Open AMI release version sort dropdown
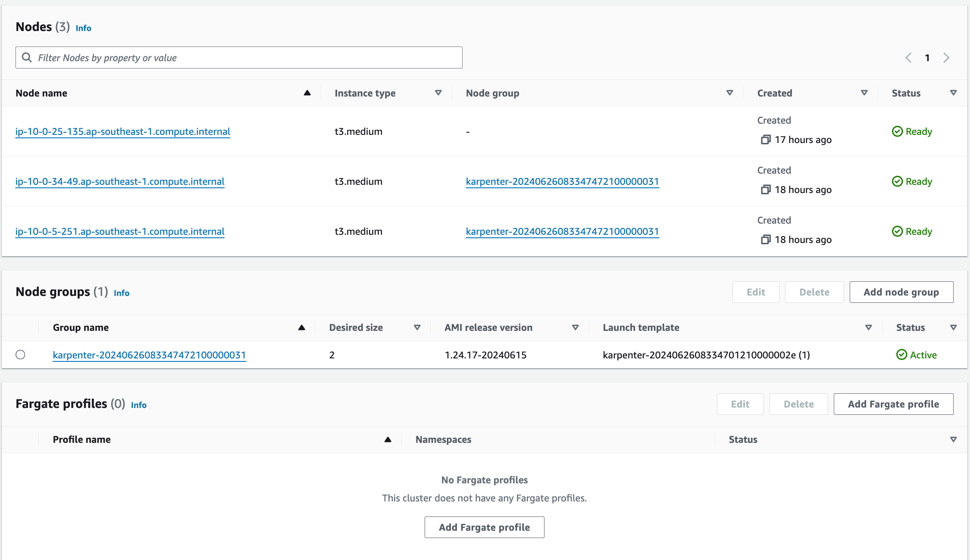This screenshot has width=970, height=560. (575, 328)
